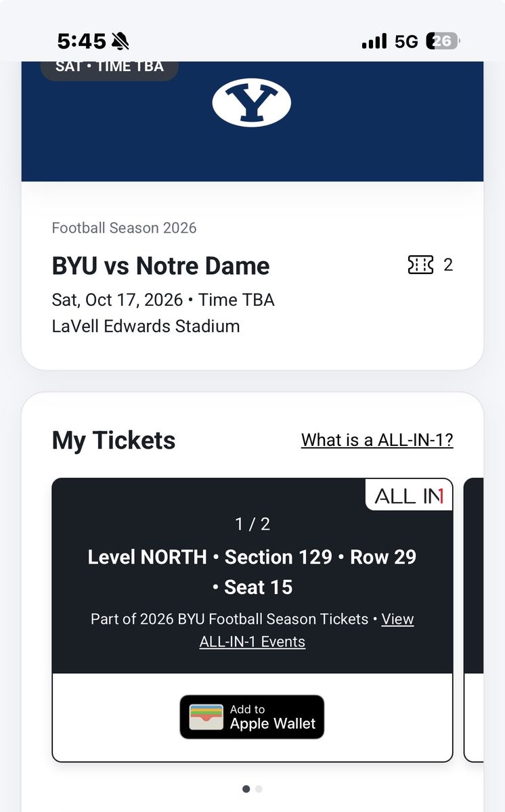Tap the Apple Wallet card icon
Image resolution: width=505 pixels, height=812 pixels.
206,717
